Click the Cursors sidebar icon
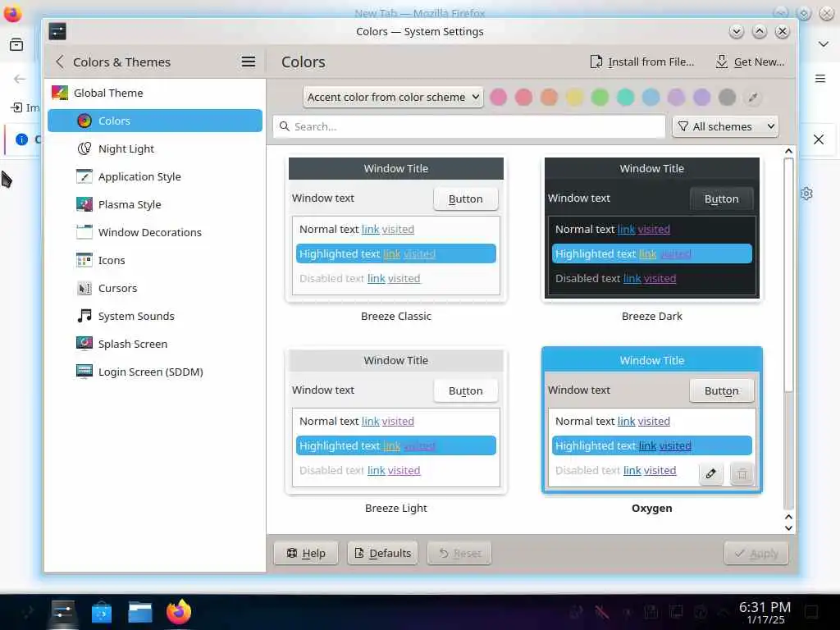Viewport: 840px width, 630px height. click(84, 288)
